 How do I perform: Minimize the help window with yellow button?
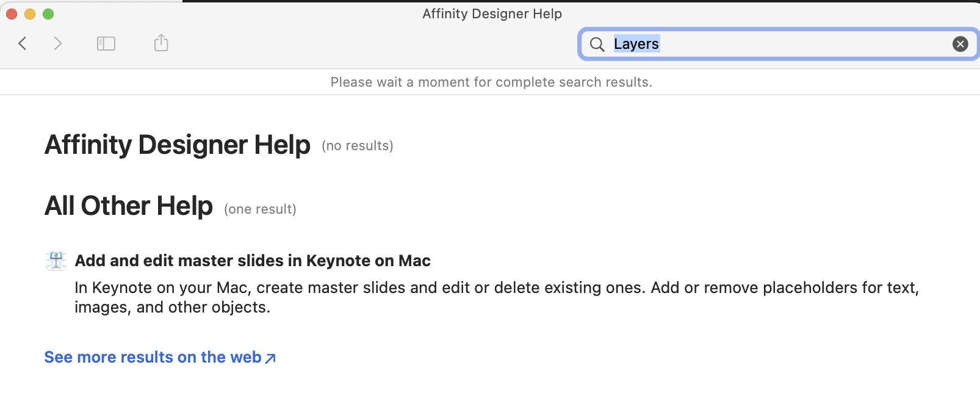click(30, 14)
